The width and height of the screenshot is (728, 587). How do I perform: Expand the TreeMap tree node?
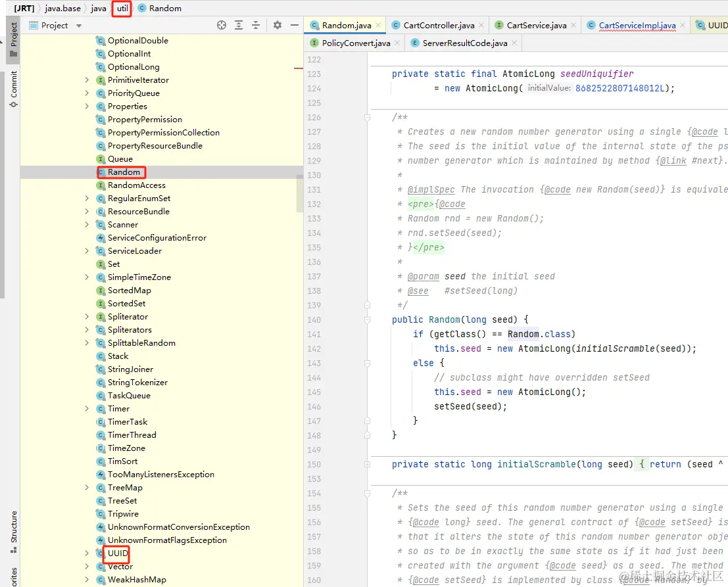point(87,488)
